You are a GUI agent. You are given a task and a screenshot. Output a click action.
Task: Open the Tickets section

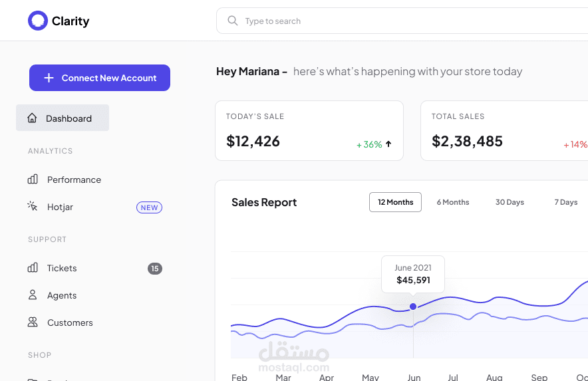(62, 268)
